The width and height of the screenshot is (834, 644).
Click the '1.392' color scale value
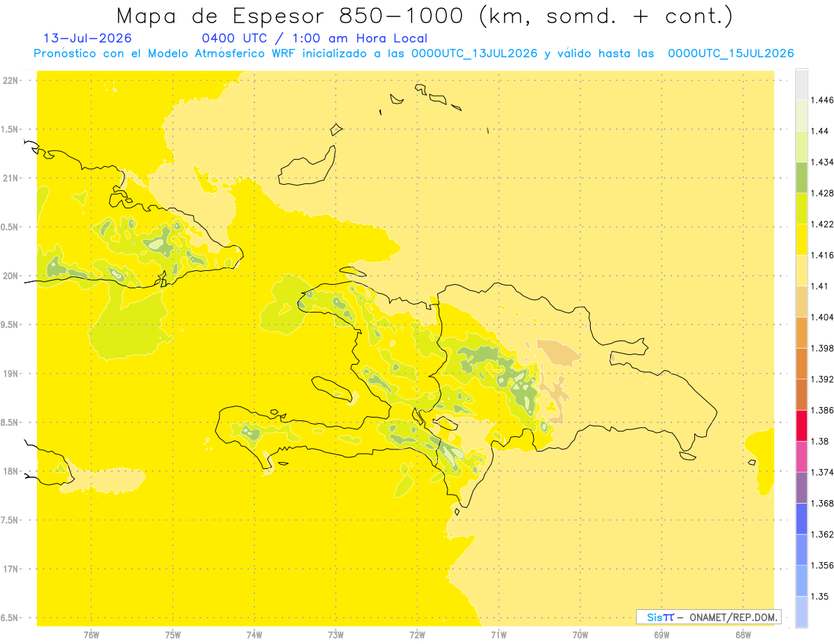[x=822, y=379]
